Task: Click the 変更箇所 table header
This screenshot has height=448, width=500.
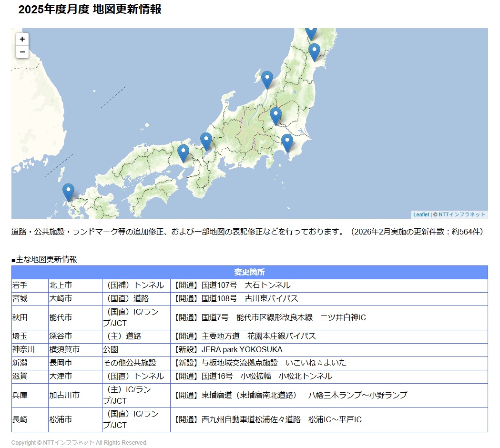Action: 249,272
